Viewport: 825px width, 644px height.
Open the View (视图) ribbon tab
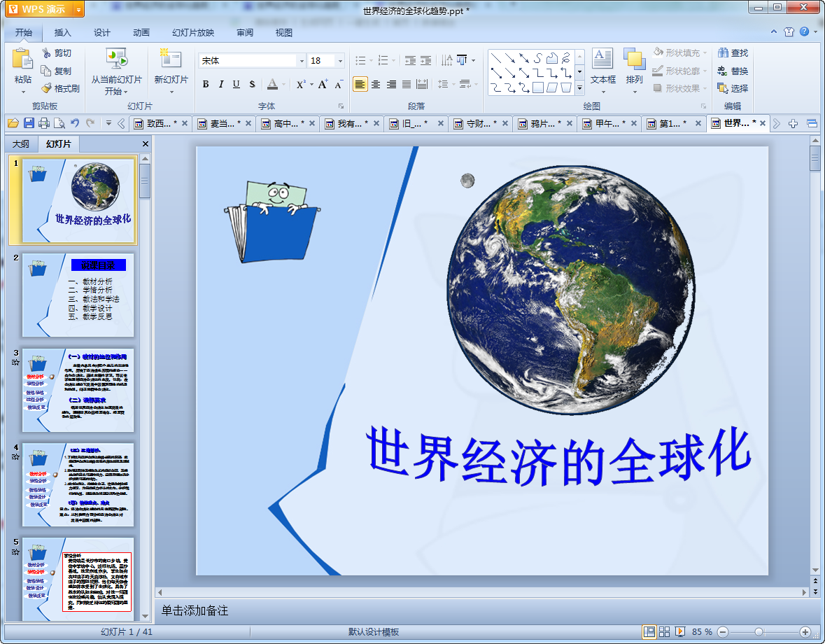(283, 33)
